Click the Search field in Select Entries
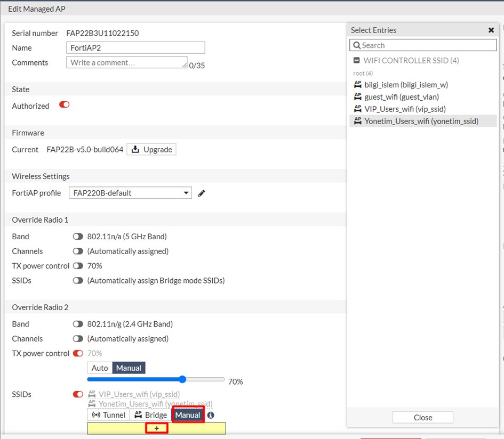This screenshot has height=439, width=504. coord(423,45)
